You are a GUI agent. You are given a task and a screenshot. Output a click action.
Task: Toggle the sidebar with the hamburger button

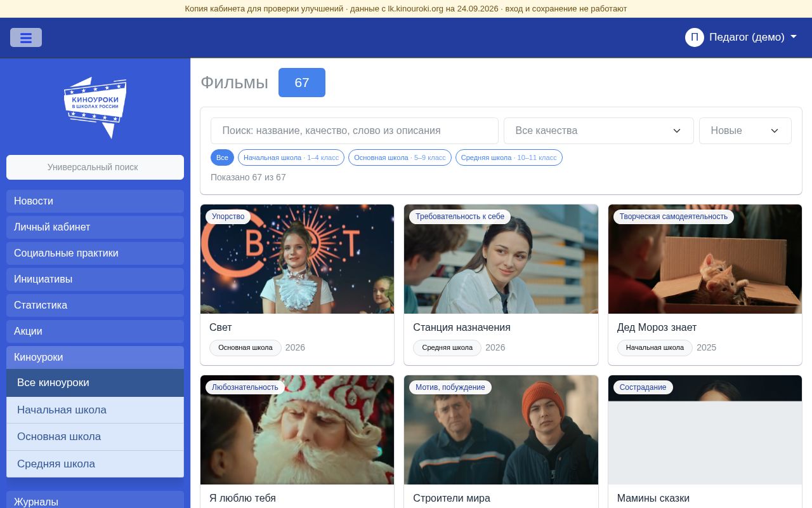point(26,37)
